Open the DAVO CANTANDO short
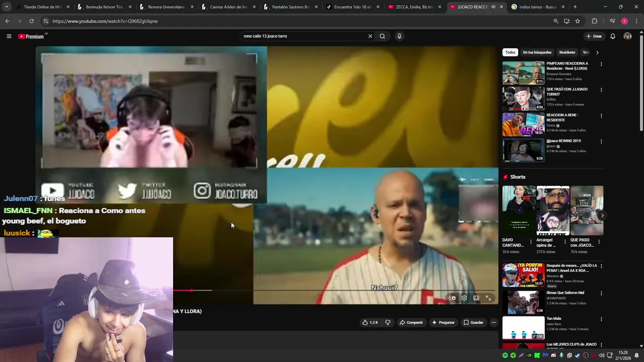The image size is (644, 362). (x=519, y=210)
